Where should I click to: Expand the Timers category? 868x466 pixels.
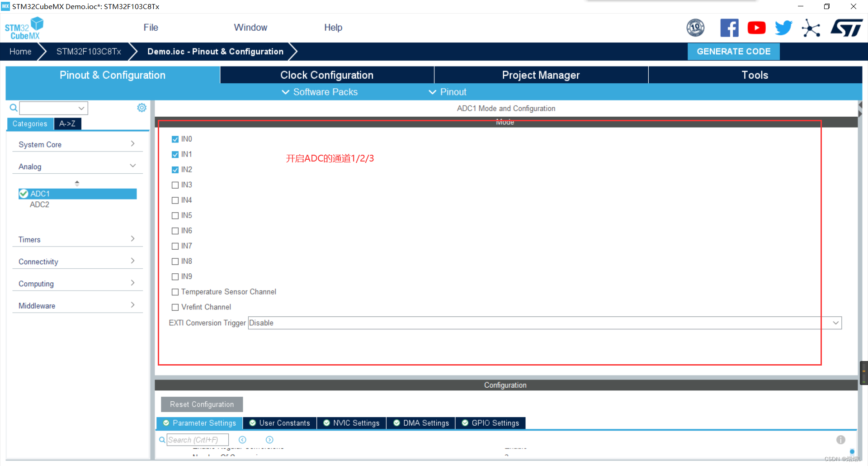(x=77, y=239)
